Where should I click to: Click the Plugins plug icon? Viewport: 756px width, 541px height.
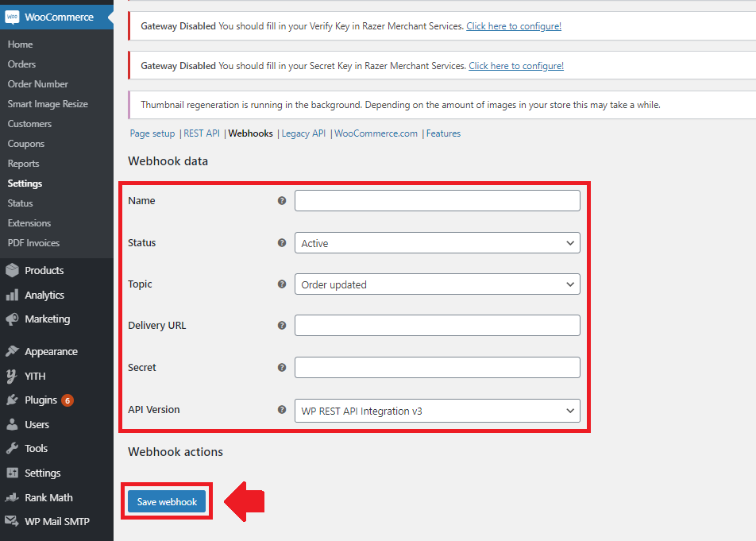pyautogui.click(x=12, y=400)
